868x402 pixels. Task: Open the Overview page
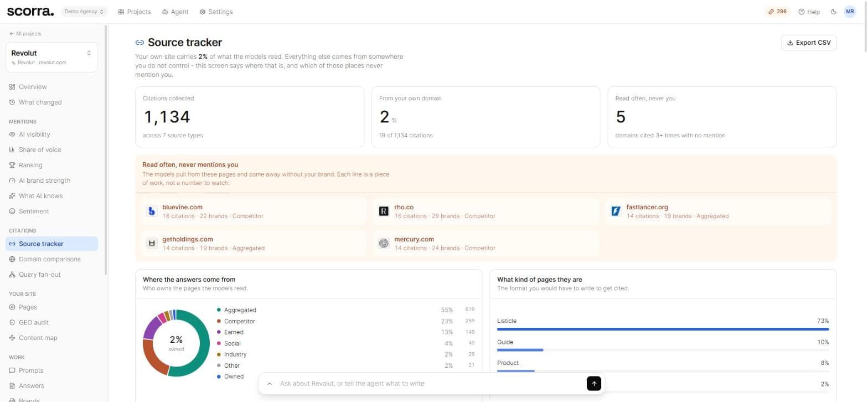click(51, 87)
